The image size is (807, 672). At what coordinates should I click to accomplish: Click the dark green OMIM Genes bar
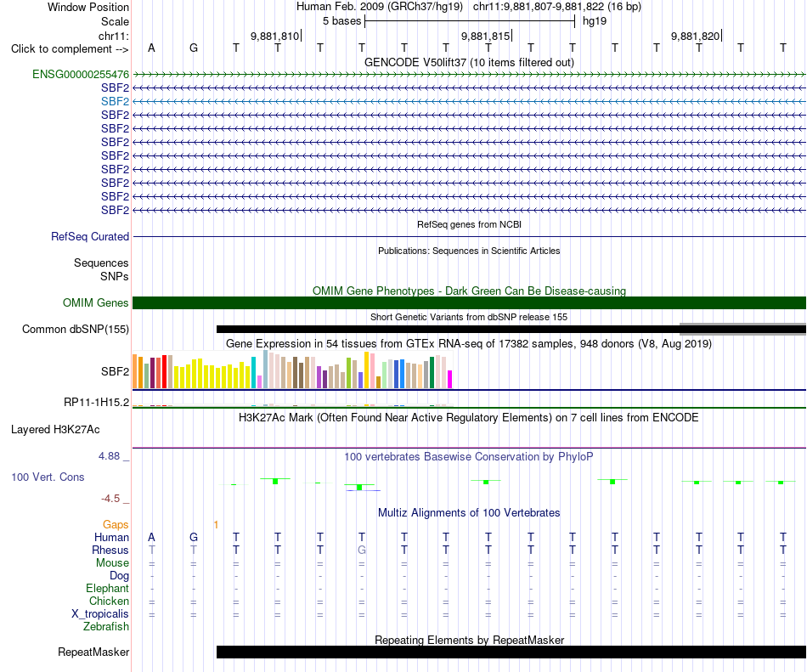point(469,302)
